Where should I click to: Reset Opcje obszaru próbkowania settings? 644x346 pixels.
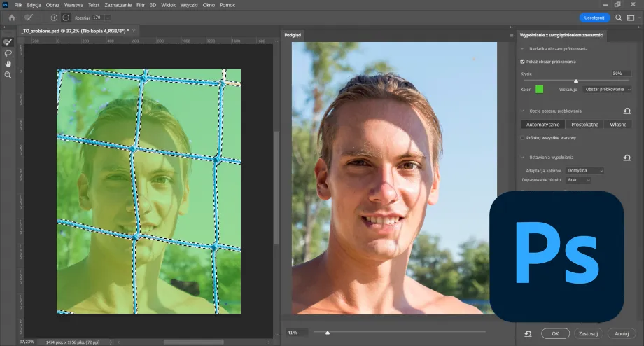click(627, 111)
